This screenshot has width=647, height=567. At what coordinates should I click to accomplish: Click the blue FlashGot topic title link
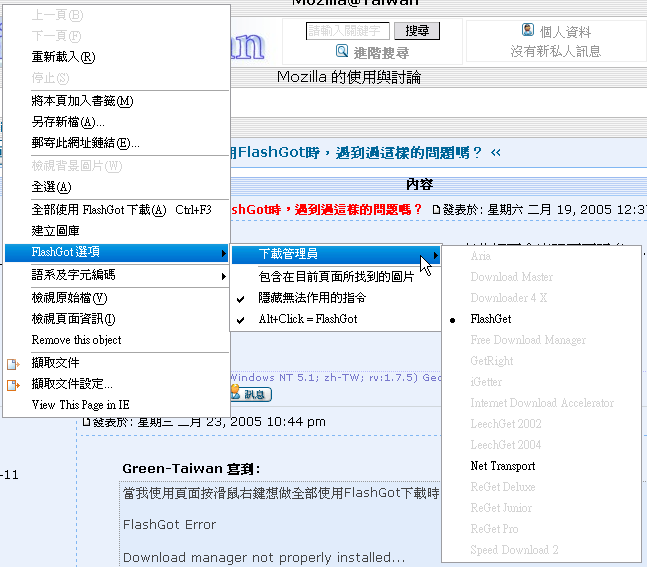(x=356, y=153)
